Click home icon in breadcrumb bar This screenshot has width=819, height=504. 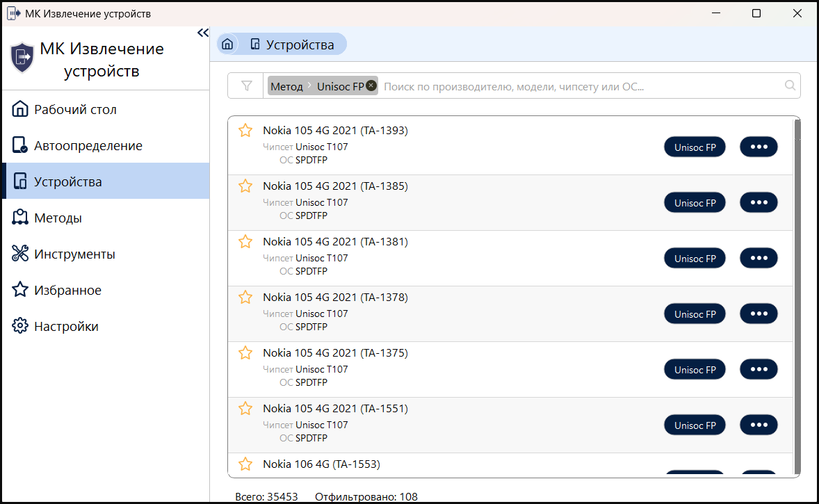[x=227, y=44]
